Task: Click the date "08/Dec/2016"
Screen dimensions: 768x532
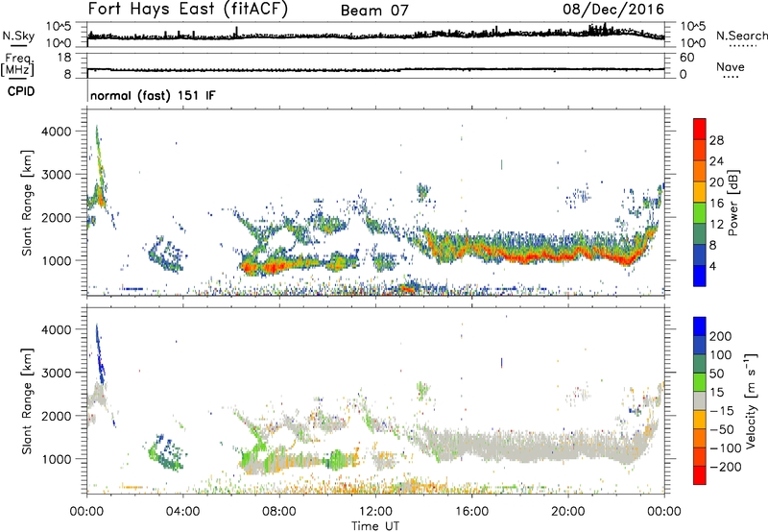Action: pos(613,10)
